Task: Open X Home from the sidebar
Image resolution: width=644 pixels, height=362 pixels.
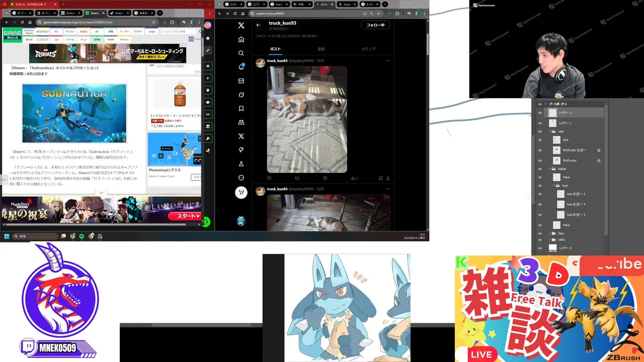Action: click(241, 39)
